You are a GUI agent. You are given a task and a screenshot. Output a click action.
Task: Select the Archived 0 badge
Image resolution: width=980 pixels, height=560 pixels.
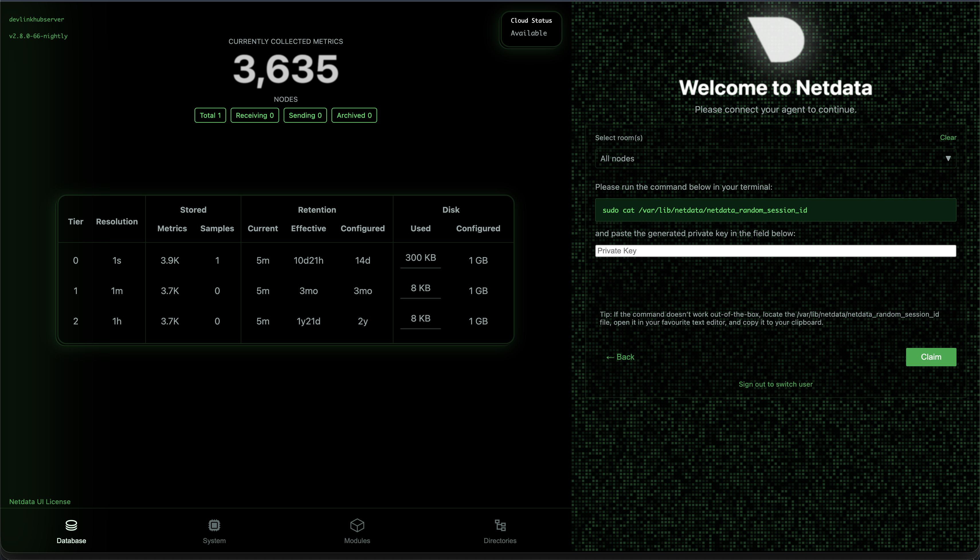coord(354,115)
